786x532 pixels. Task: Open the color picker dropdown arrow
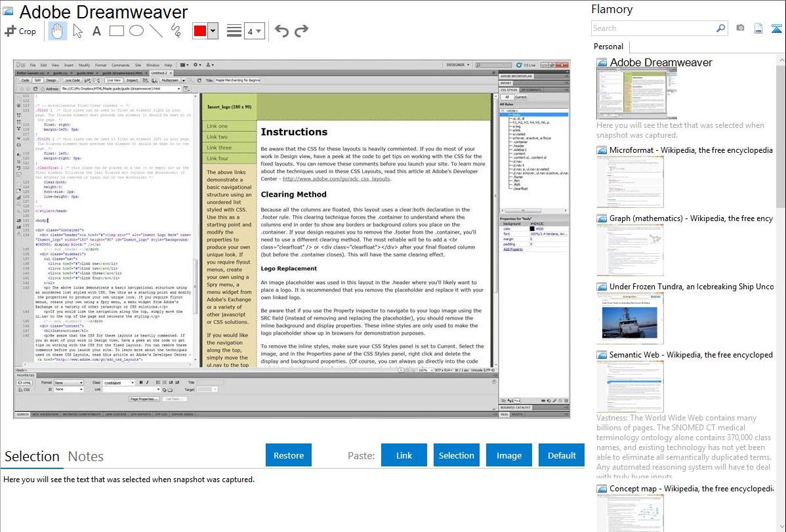(213, 31)
